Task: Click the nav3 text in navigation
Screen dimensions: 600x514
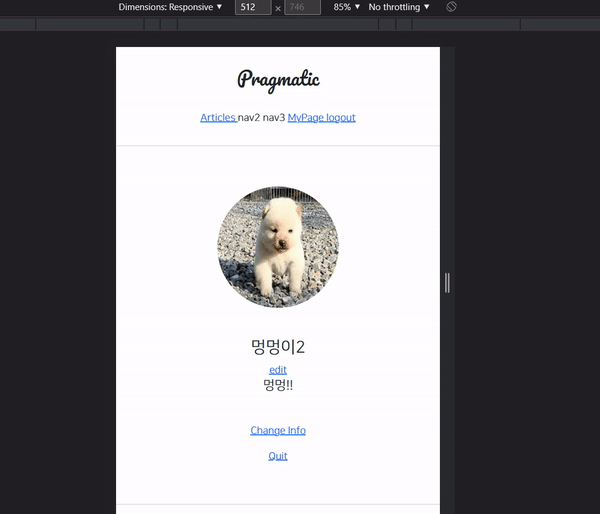Action: click(x=274, y=117)
